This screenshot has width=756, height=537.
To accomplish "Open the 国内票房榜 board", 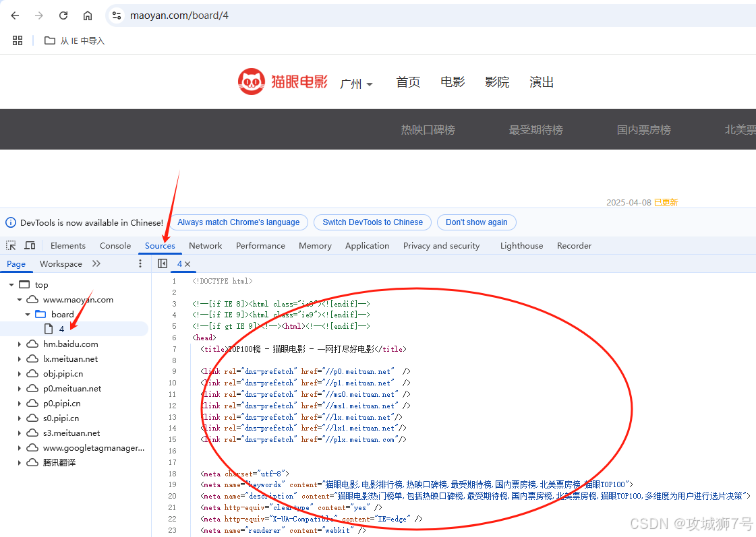I will click(x=643, y=129).
